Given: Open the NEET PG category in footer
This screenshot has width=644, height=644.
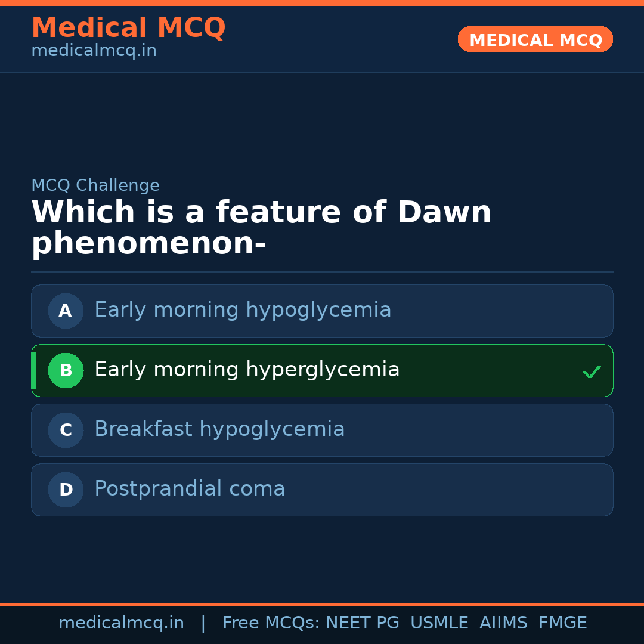Looking at the screenshot, I should tap(362, 623).
